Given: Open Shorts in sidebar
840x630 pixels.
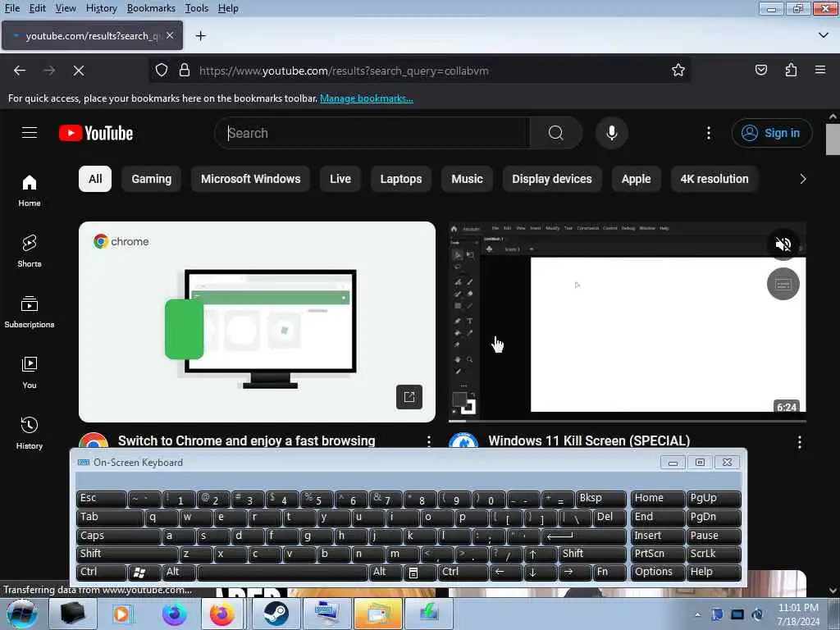Looking at the screenshot, I should click(30, 251).
